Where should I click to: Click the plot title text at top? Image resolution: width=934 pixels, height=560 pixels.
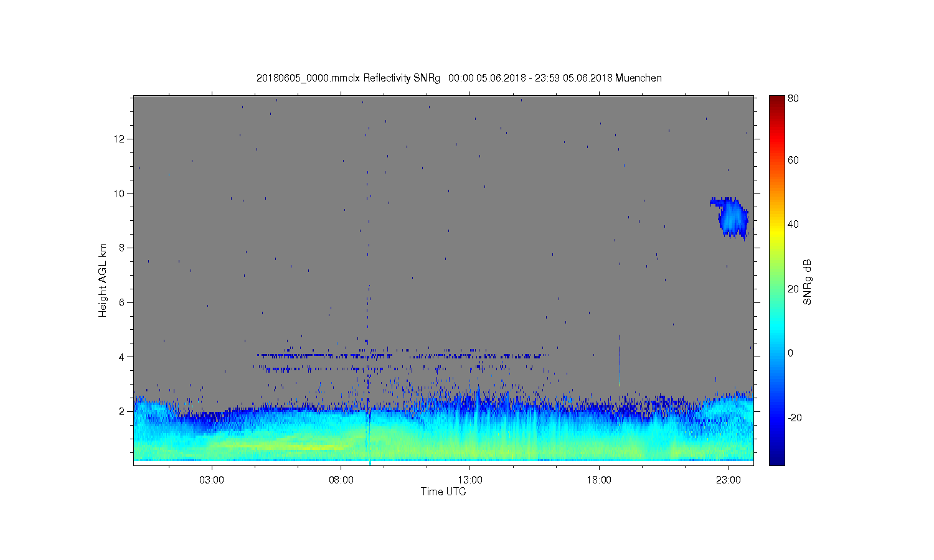pos(459,78)
